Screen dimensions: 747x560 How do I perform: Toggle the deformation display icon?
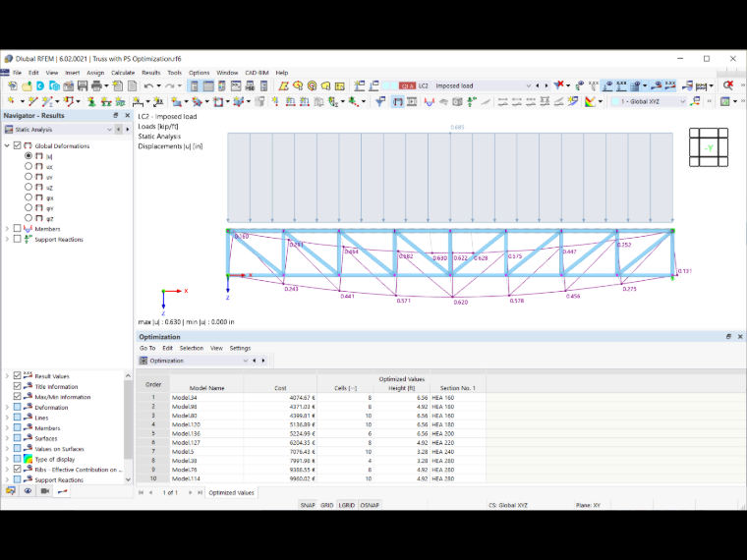398,101
